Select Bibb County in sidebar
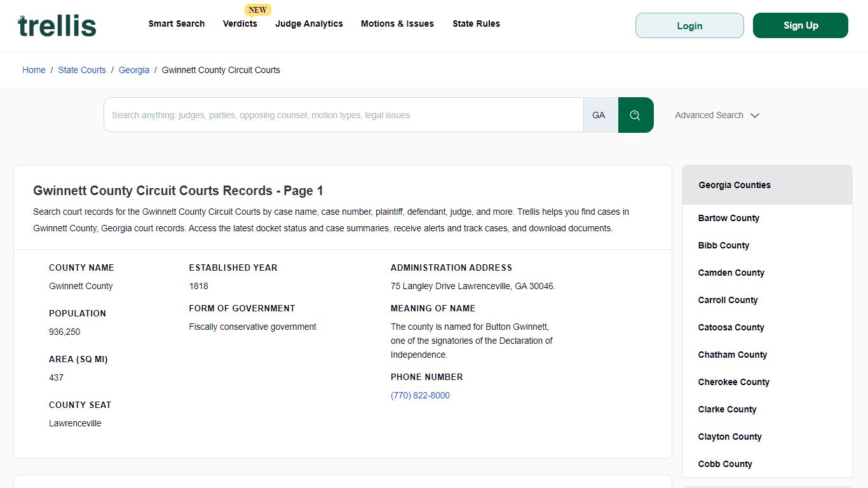This screenshot has width=868, height=488. pos(724,245)
